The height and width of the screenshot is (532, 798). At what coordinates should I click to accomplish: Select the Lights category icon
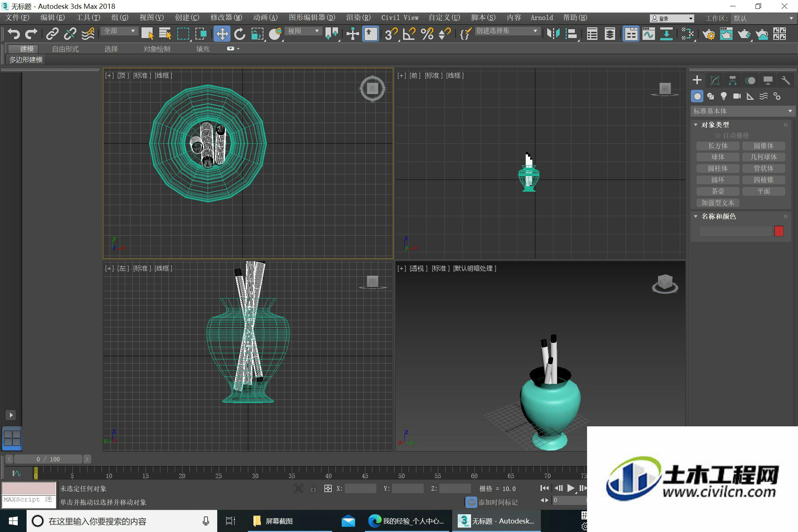pos(724,96)
